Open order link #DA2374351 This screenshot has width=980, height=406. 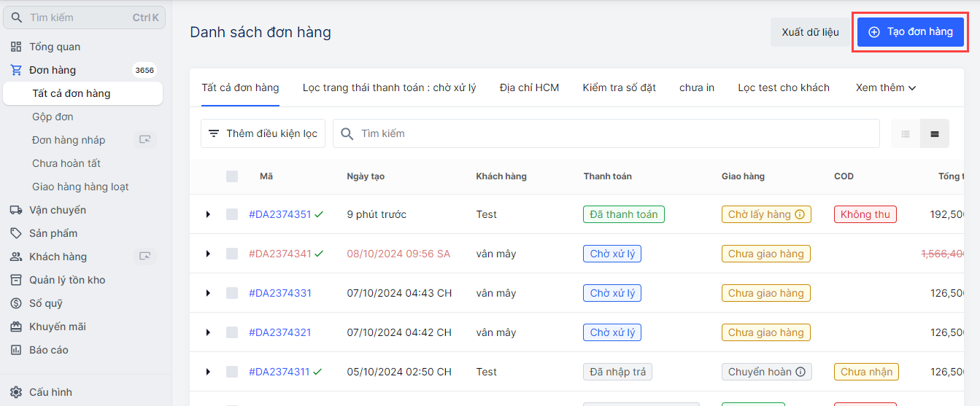280,214
